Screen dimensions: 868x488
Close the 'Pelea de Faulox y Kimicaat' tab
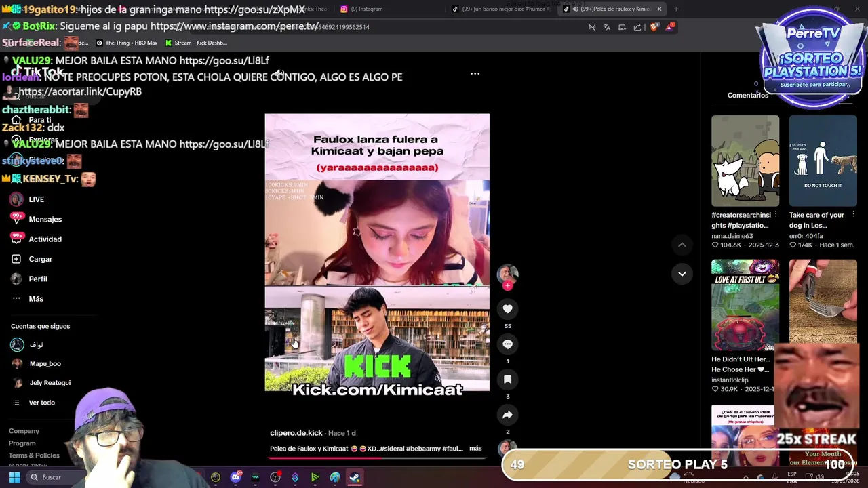coord(659,9)
